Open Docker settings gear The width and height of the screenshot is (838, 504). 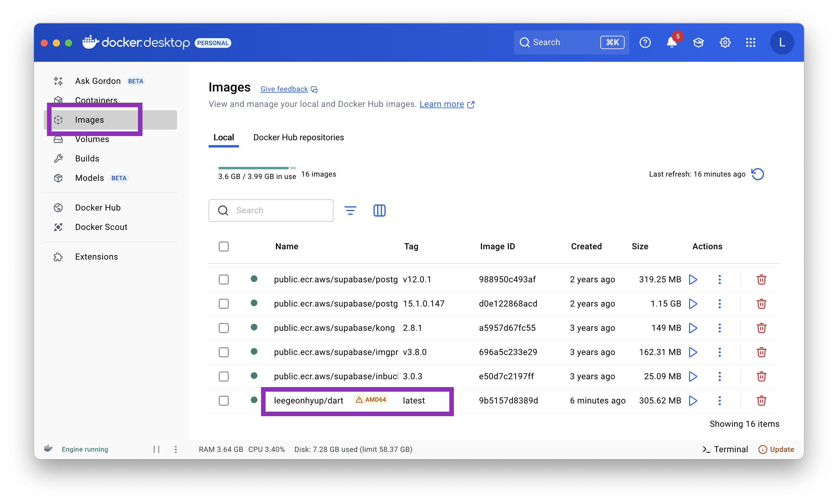point(725,42)
